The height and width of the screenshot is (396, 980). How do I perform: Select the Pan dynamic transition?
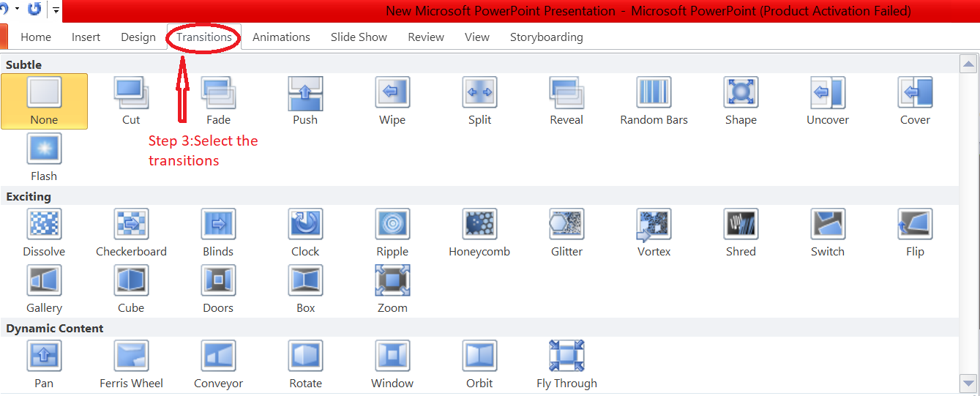44,365
